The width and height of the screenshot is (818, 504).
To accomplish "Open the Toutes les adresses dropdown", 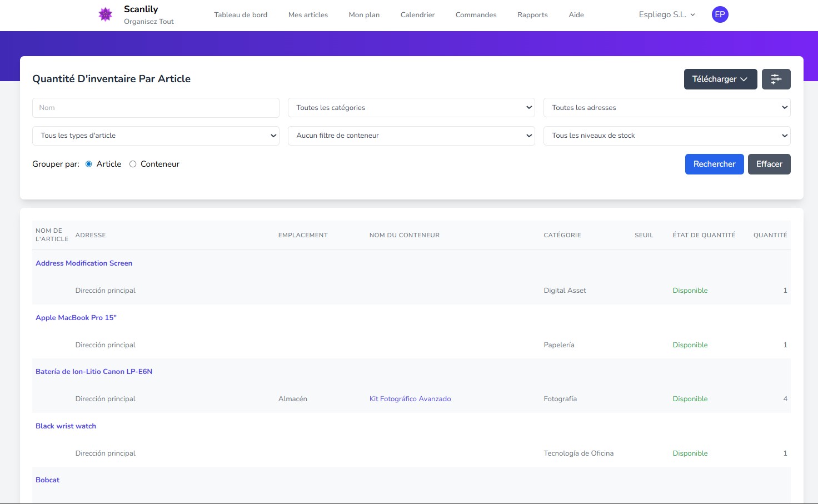I will [667, 108].
